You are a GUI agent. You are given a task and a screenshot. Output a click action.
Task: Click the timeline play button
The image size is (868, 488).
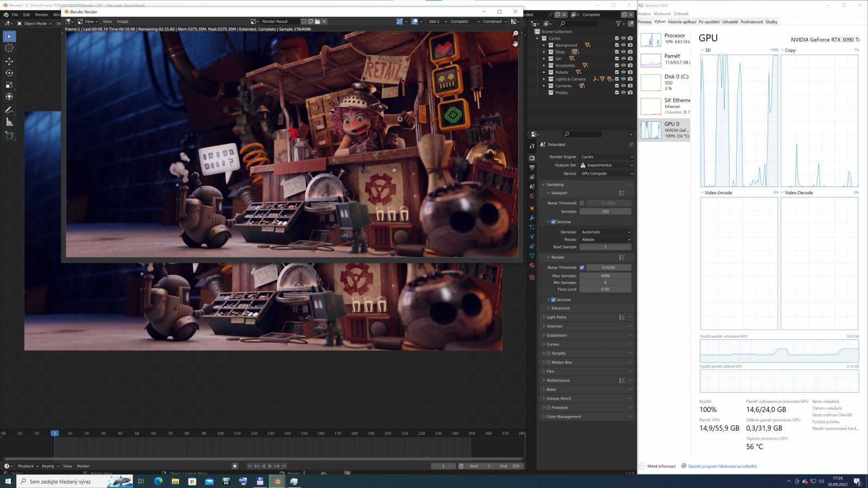tap(270, 466)
